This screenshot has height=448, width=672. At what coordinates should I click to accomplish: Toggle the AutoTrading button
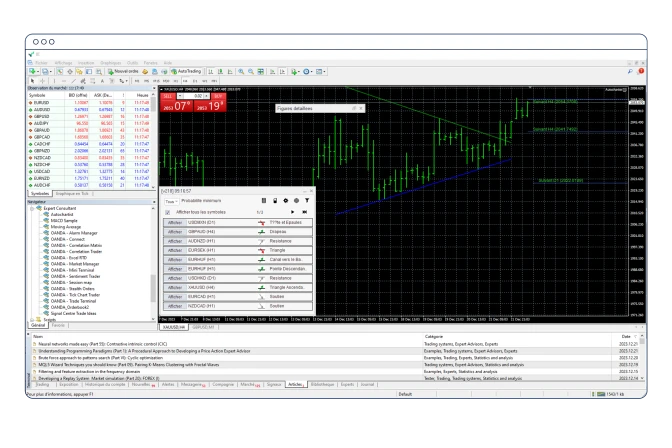(186, 72)
